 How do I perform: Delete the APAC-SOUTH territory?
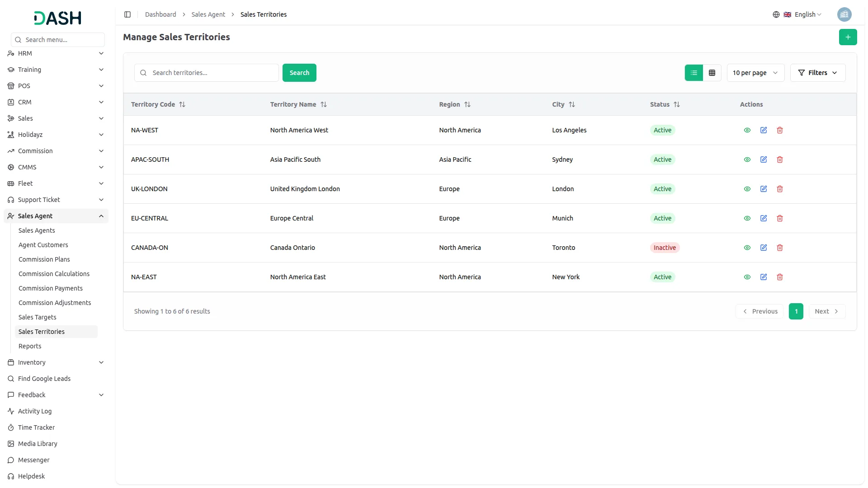tap(780, 160)
